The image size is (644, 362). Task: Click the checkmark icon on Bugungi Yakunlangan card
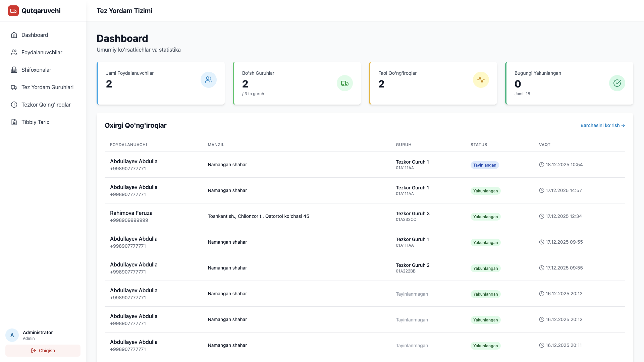click(617, 83)
